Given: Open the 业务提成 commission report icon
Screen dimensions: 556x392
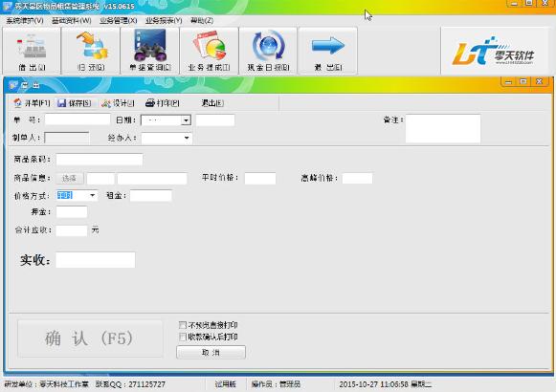Looking at the screenshot, I should 210,51.
